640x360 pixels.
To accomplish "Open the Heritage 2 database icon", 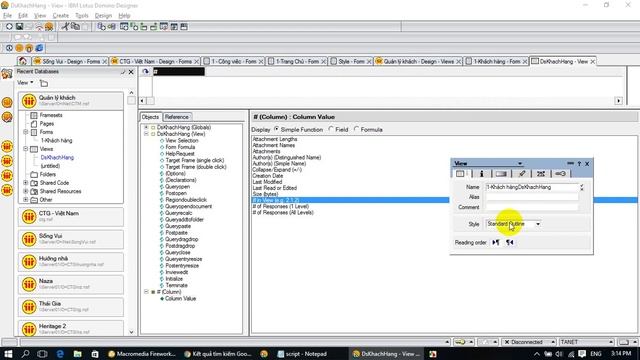I will tap(29, 329).
